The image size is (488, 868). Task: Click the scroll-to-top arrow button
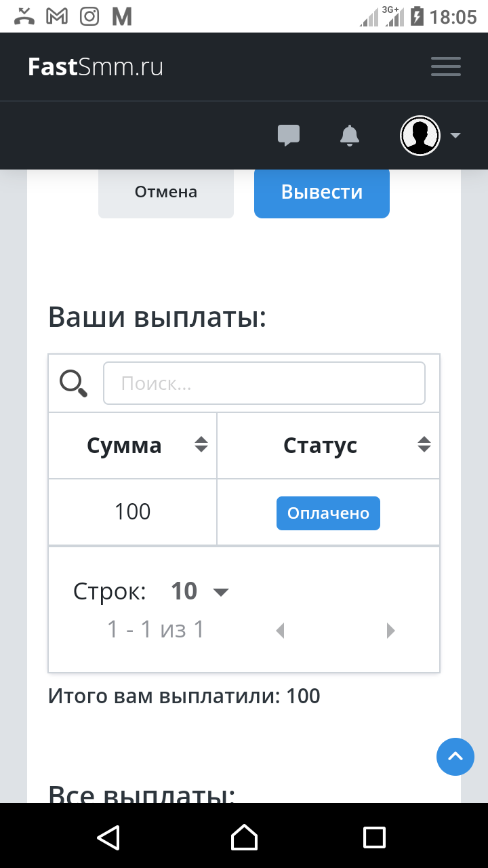(455, 757)
